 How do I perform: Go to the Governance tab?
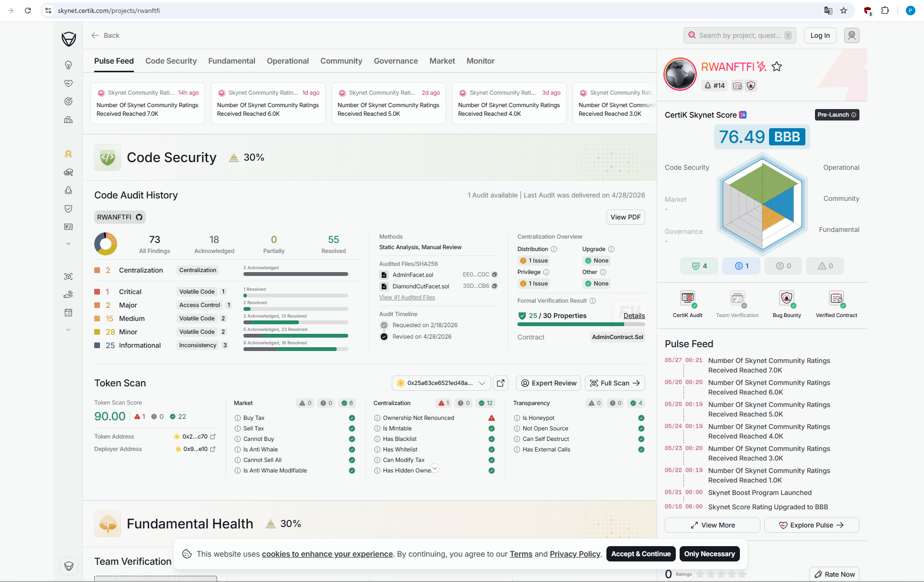[396, 61]
